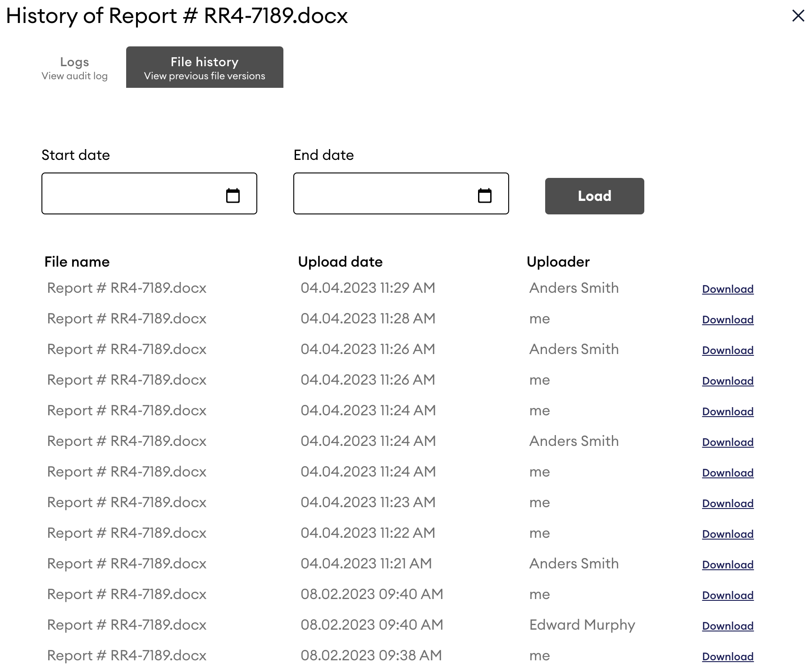811x672 pixels.
Task: Open the Start date calendar picker icon
Action: point(232,195)
